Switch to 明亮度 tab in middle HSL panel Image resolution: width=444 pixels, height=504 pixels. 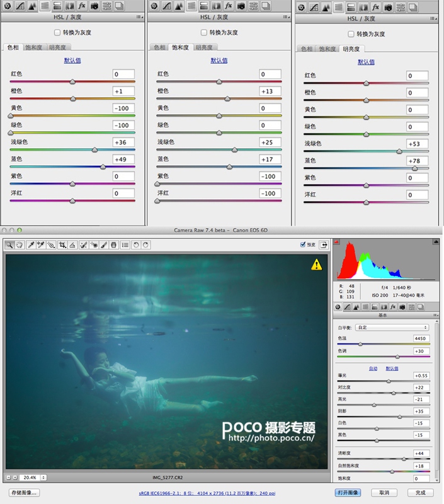tap(204, 48)
